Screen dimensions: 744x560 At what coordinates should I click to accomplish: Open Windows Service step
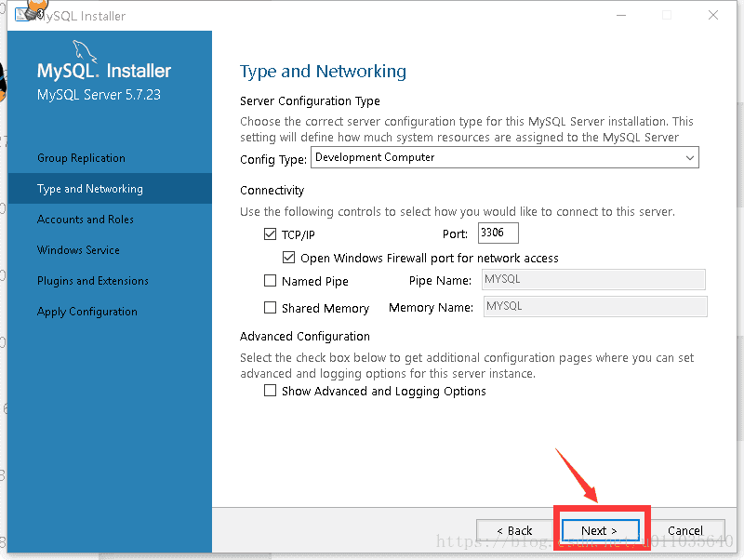[x=78, y=250]
